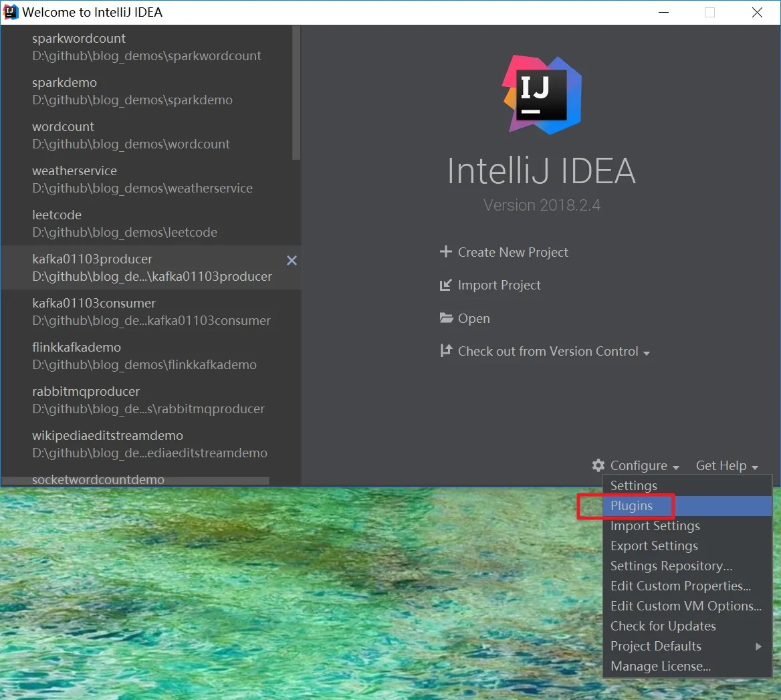Close the Welcome to IntelliJ IDEA window
The height and width of the screenshot is (700, 781).
coord(757,13)
